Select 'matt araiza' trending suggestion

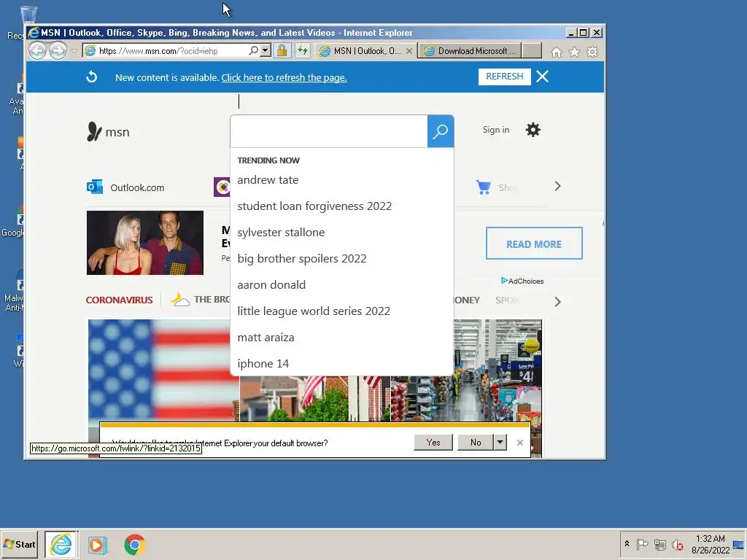click(266, 337)
